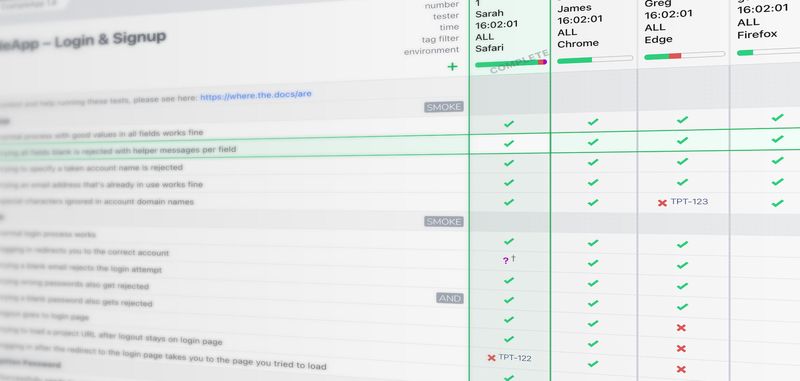
Task: Click the purple question mark result in Sarah's column
Action: (x=505, y=261)
